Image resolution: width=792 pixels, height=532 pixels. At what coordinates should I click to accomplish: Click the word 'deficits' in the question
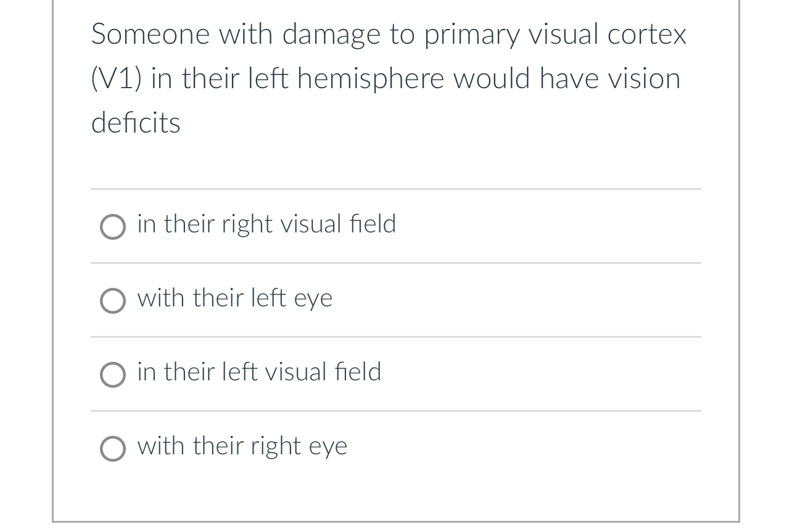135,122
